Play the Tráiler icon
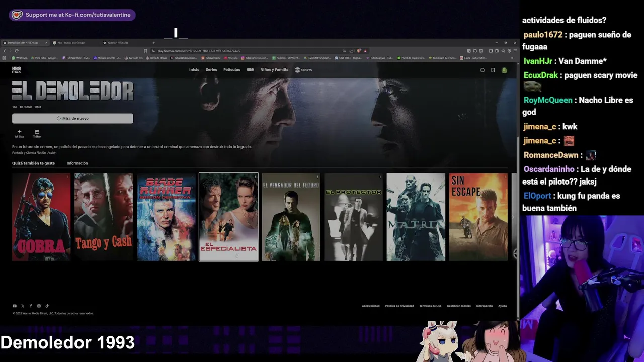The height and width of the screenshot is (362, 644). tap(37, 132)
